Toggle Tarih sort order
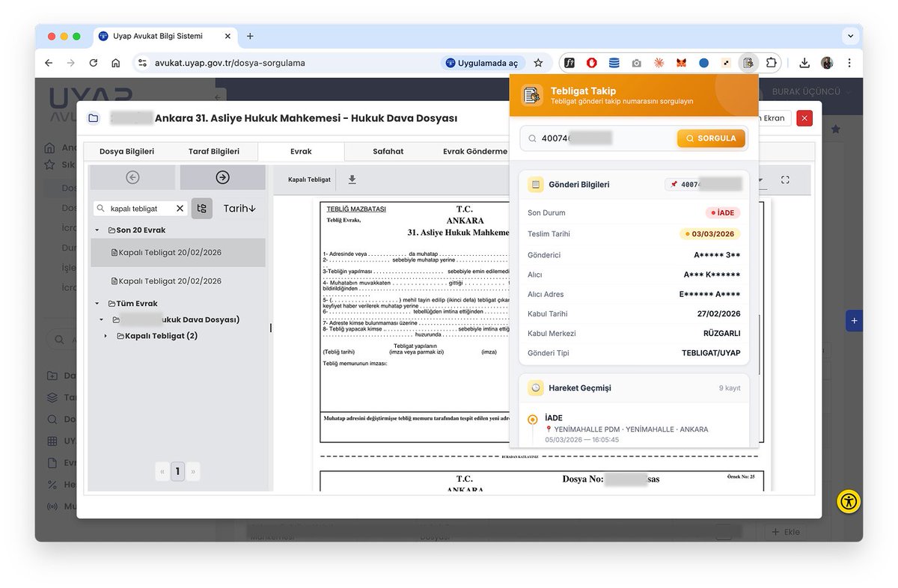 pos(239,209)
